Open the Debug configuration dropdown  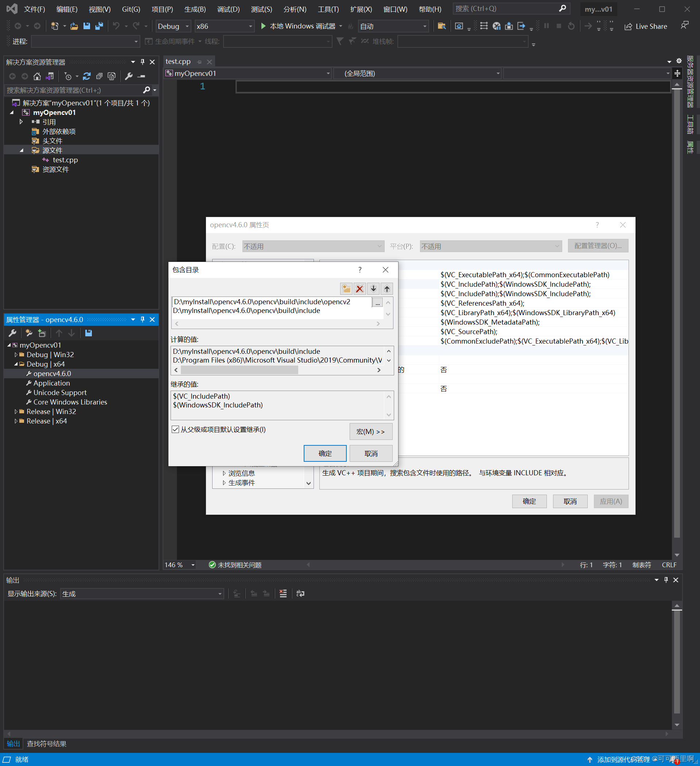tap(173, 26)
